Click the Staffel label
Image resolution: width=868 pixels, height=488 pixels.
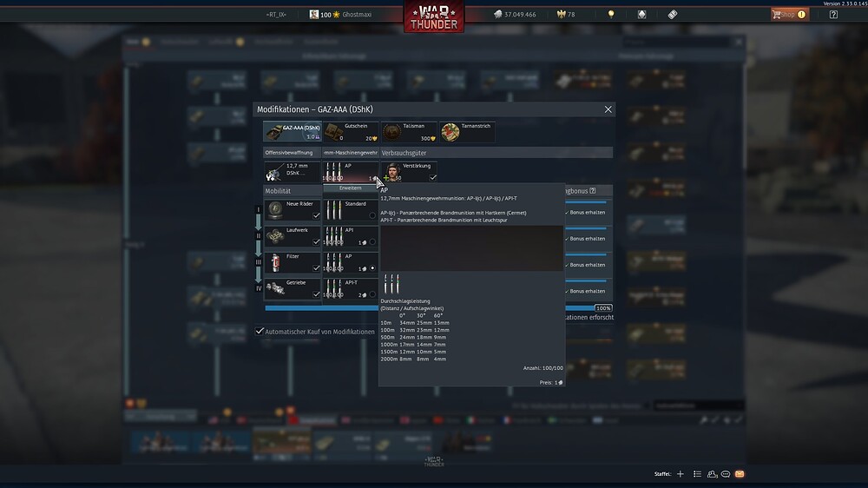point(662,474)
